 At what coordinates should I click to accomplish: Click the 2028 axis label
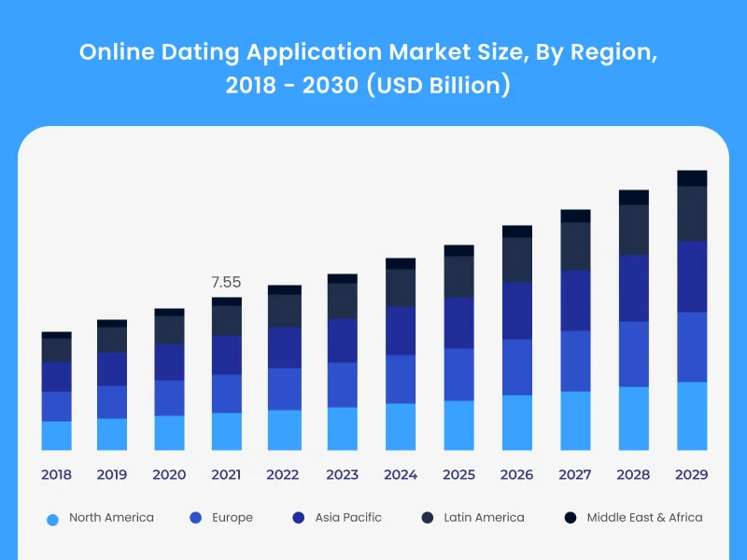633,475
